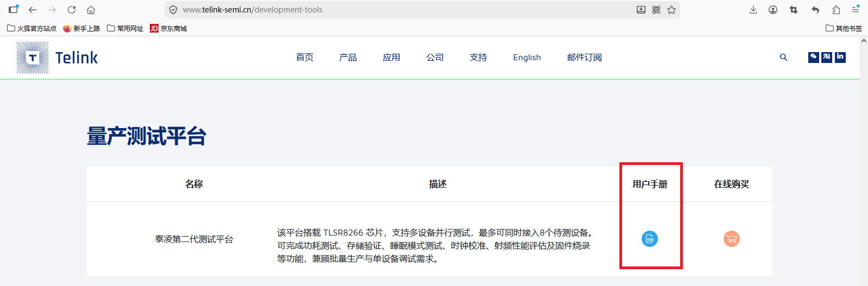Screen dimensions: 868x286
Task: Open the 产品 nav menu
Action: point(348,58)
